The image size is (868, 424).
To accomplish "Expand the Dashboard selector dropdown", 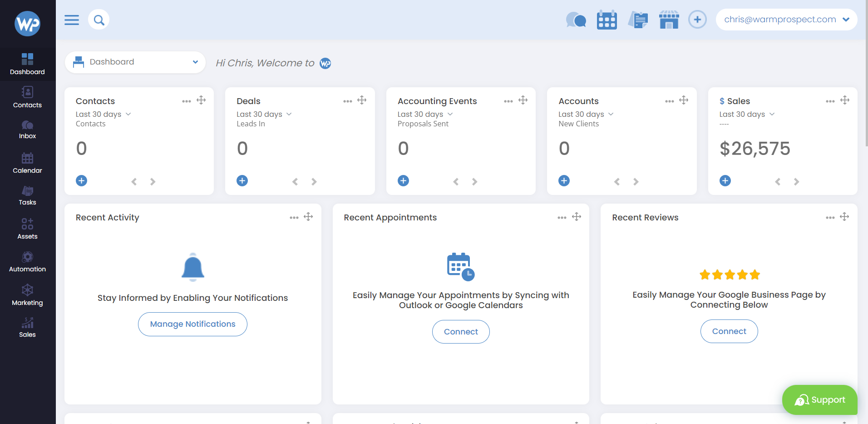I will pyautogui.click(x=195, y=62).
